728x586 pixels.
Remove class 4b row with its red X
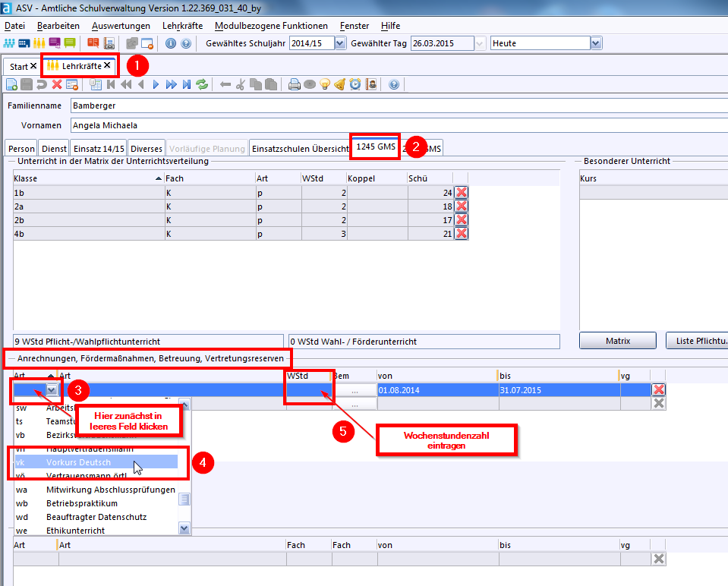[461, 234]
